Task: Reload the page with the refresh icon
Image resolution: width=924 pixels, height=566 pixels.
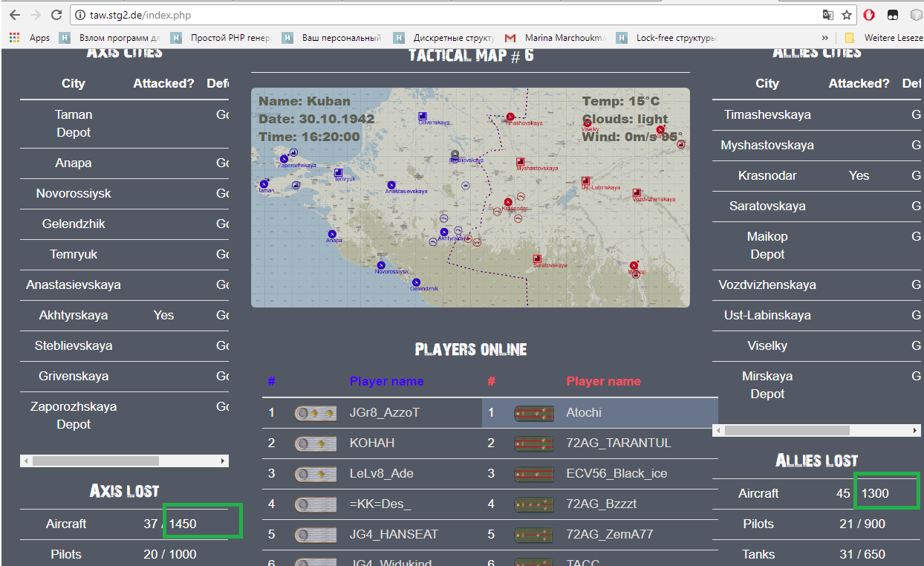Action: pyautogui.click(x=56, y=15)
